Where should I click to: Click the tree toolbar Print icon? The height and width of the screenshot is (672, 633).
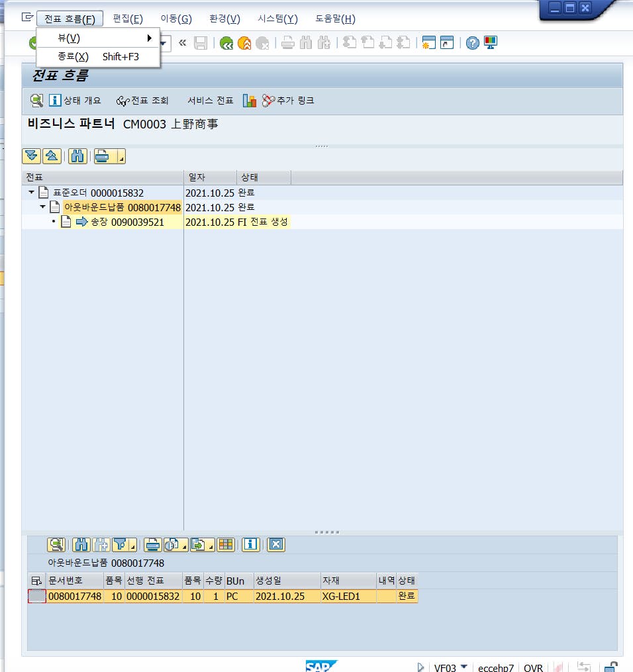(103, 156)
